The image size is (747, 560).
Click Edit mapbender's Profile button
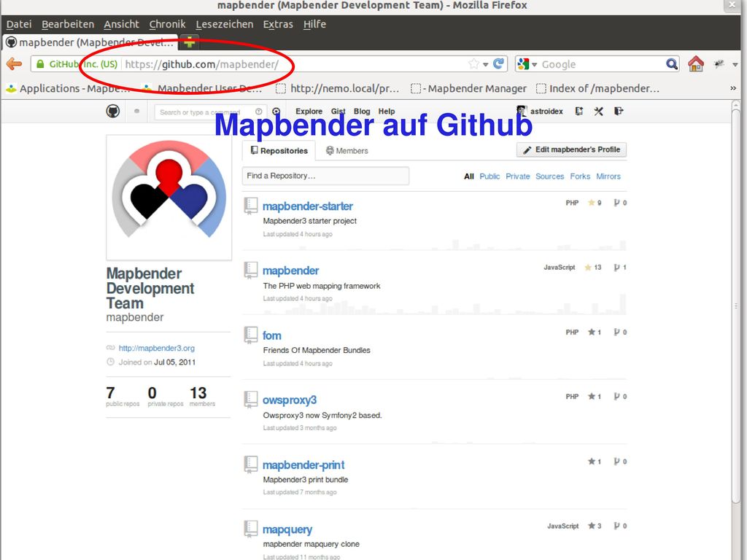tap(572, 149)
